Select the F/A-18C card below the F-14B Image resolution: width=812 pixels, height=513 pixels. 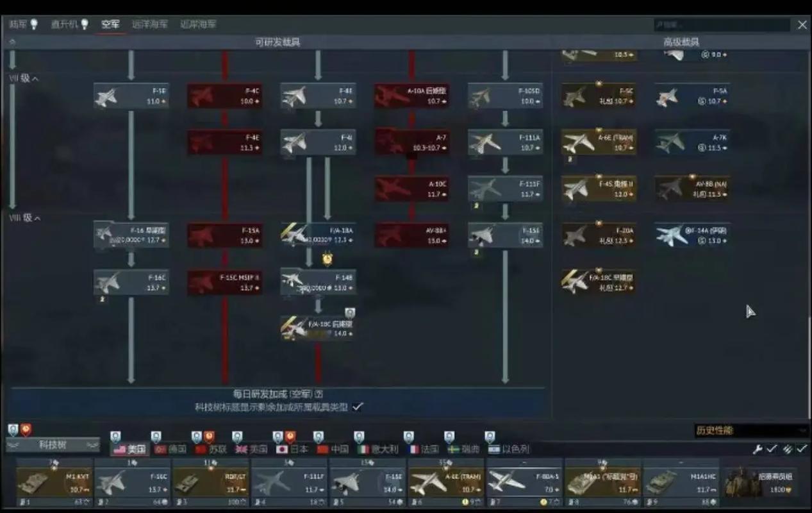coord(318,328)
